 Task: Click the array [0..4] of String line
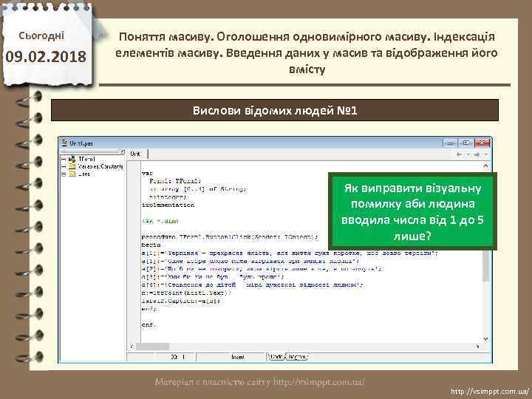[x=198, y=189]
